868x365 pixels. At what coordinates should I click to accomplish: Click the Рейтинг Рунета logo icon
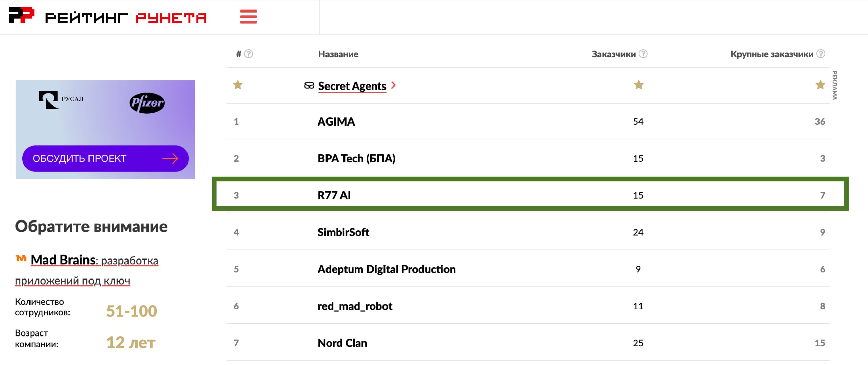[22, 15]
